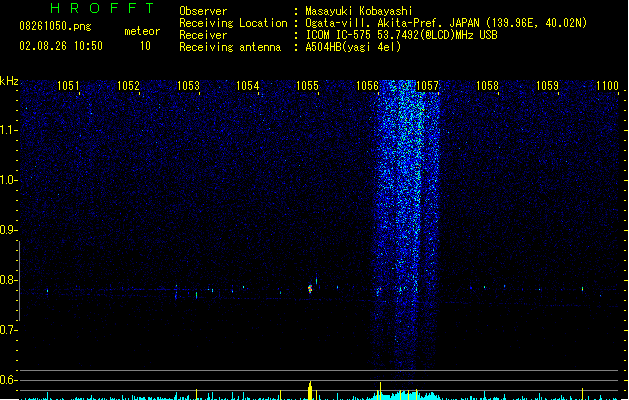
Task: Click the 1100 time axis marker
Action: pyautogui.click(x=607, y=86)
